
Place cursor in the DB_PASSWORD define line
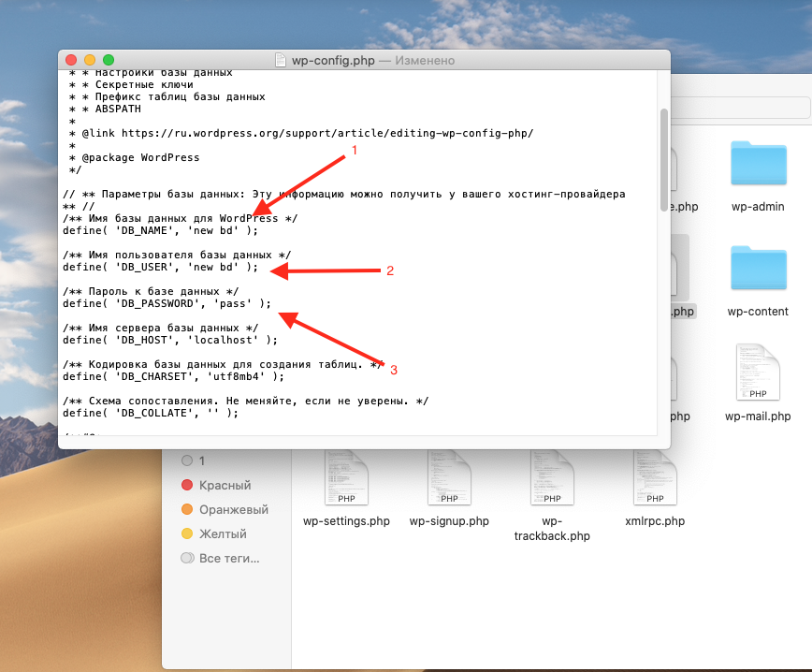click(x=167, y=303)
